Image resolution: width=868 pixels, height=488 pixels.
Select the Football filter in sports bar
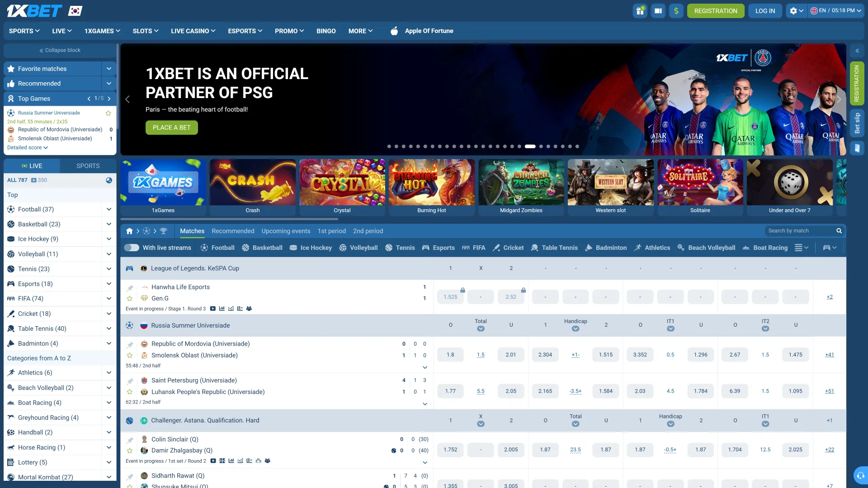point(217,248)
